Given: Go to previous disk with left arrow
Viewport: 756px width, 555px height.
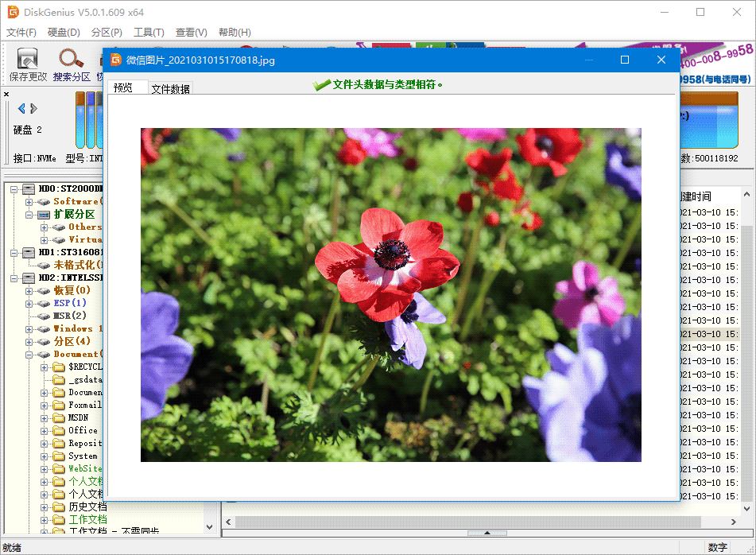Looking at the screenshot, I should [21, 108].
